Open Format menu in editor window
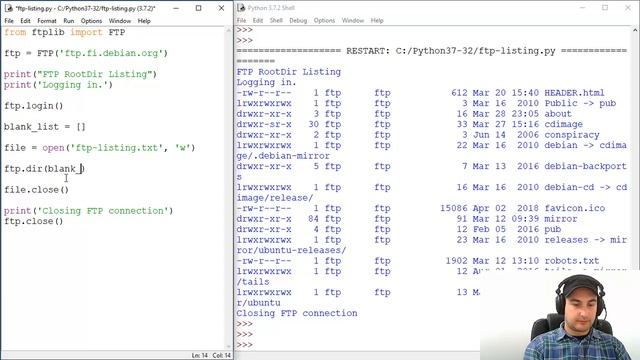640x360 pixels. coord(47,21)
